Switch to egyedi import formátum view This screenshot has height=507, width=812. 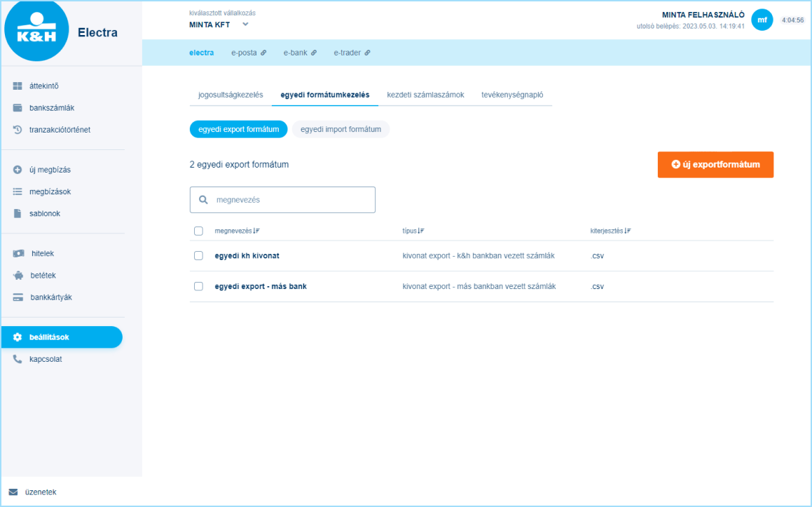tap(341, 129)
